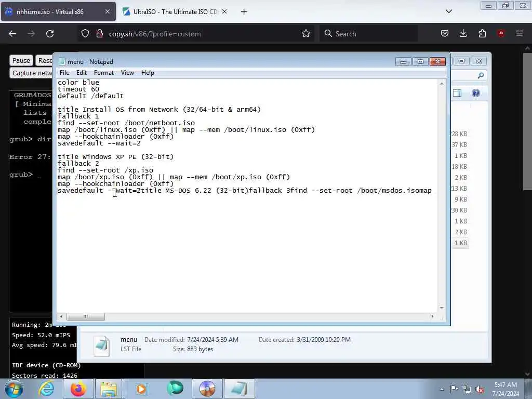Click the Explorer window maximize button
This screenshot has width=532, height=399.
(461, 61)
